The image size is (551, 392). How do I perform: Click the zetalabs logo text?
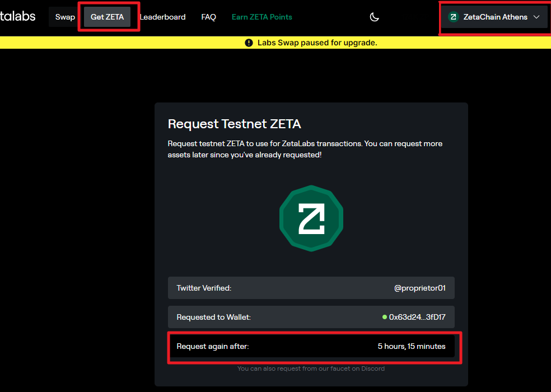coord(17,16)
